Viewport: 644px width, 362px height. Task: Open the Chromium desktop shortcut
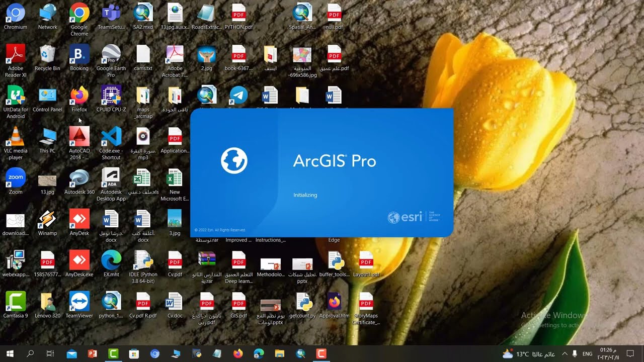tap(16, 17)
